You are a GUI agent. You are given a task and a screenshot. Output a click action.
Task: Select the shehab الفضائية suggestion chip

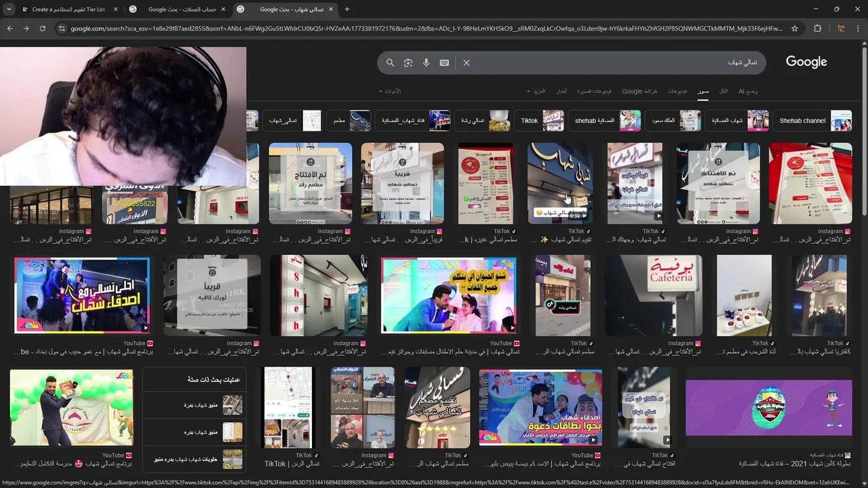click(604, 121)
